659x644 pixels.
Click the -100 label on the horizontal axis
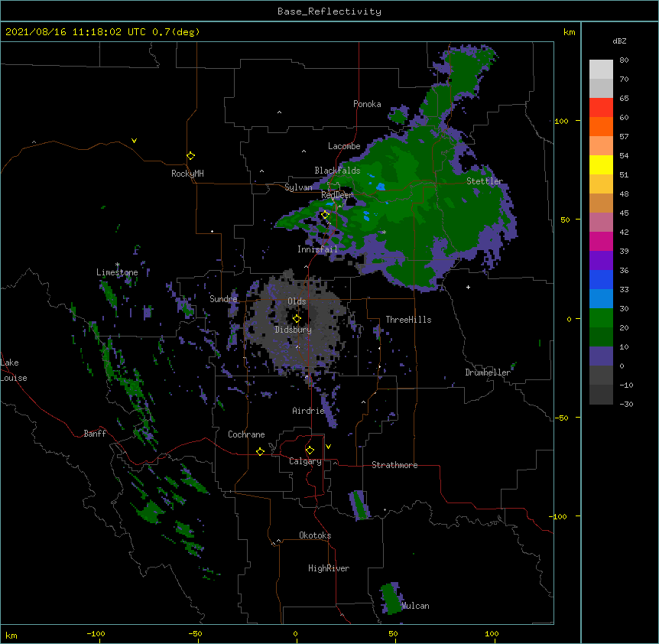coord(96,633)
